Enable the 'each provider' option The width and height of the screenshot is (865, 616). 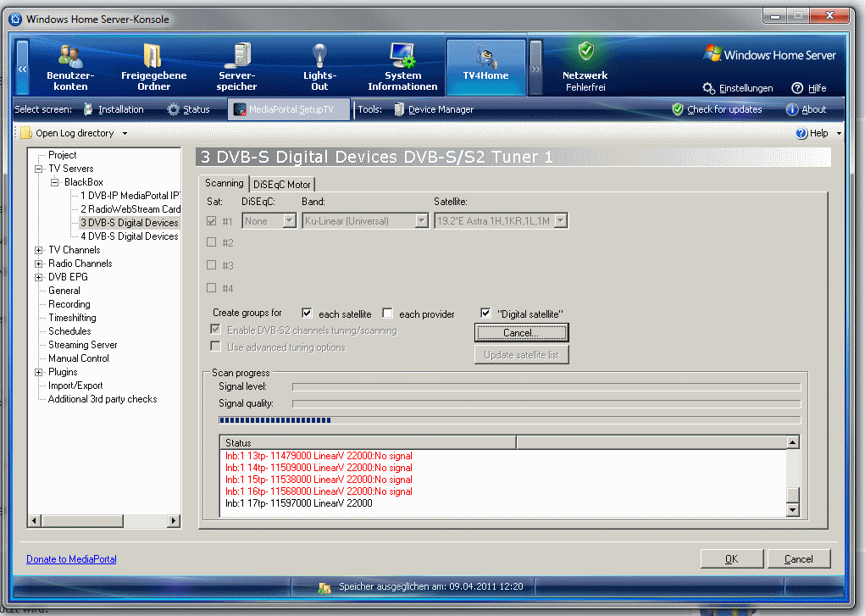[386, 313]
